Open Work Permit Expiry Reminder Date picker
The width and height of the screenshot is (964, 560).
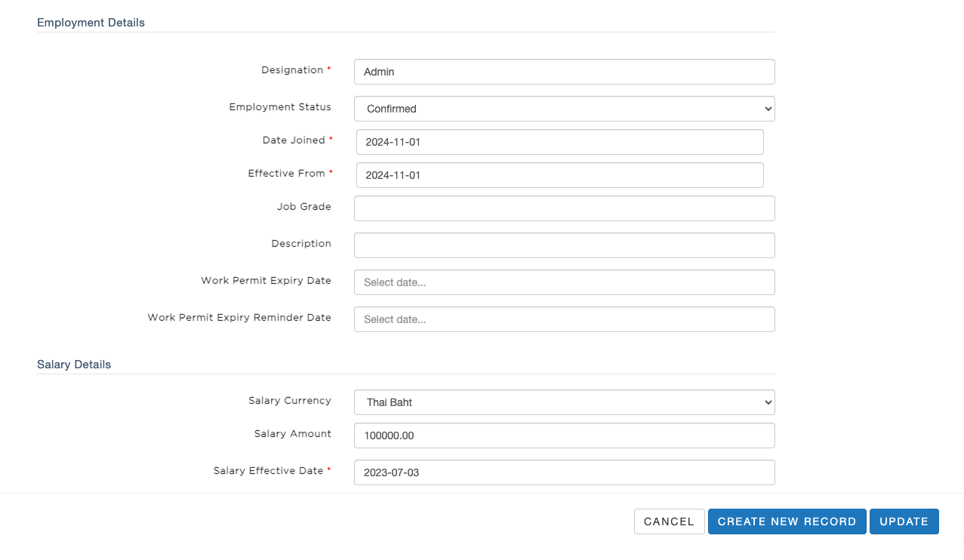click(x=564, y=319)
